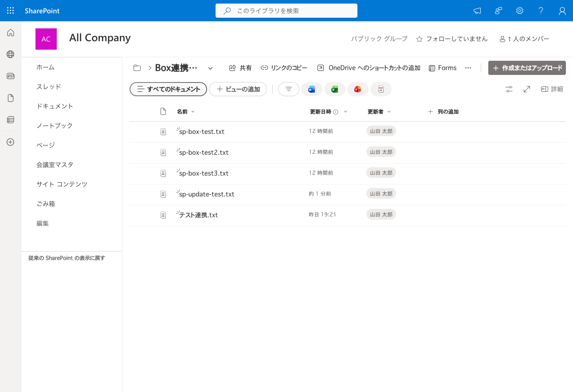Click the file icon for sp-update-test.txt
The width and height of the screenshot is (573, 392).
pos(163,194)
